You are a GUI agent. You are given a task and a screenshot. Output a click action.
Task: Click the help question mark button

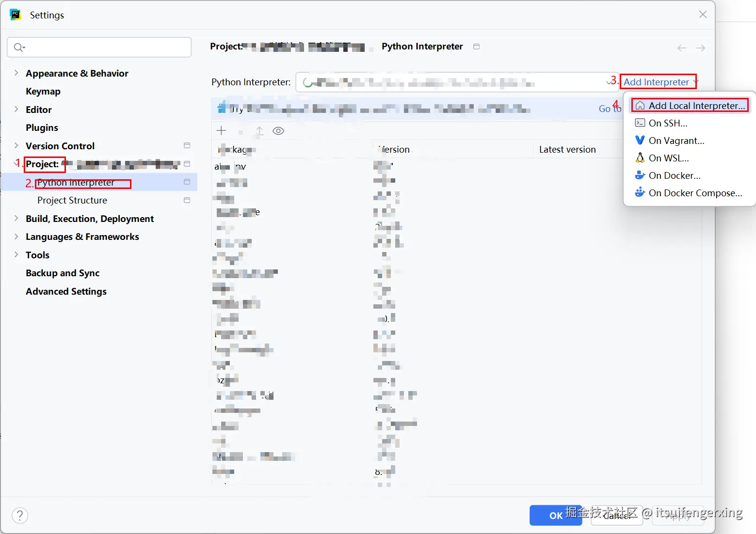(20, 516)
